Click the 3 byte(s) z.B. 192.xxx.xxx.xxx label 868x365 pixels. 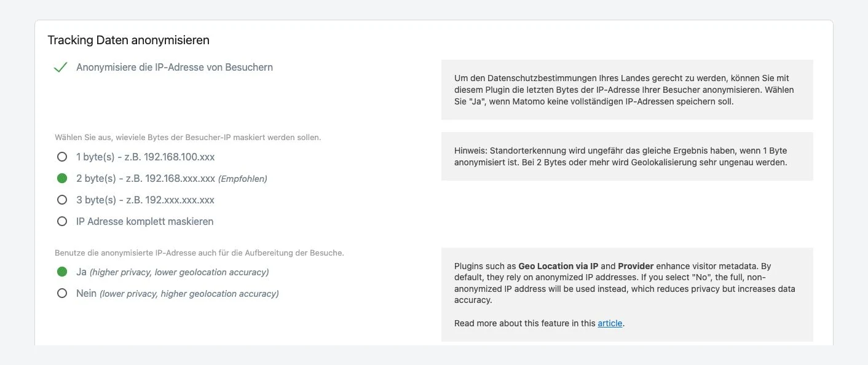point(146,200)
